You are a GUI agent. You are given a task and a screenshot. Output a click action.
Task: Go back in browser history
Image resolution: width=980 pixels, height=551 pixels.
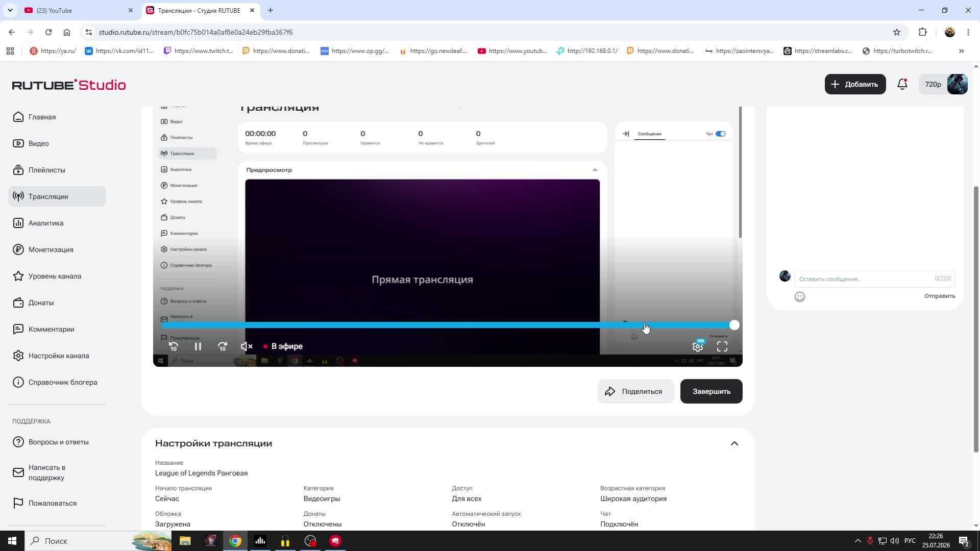12,32
